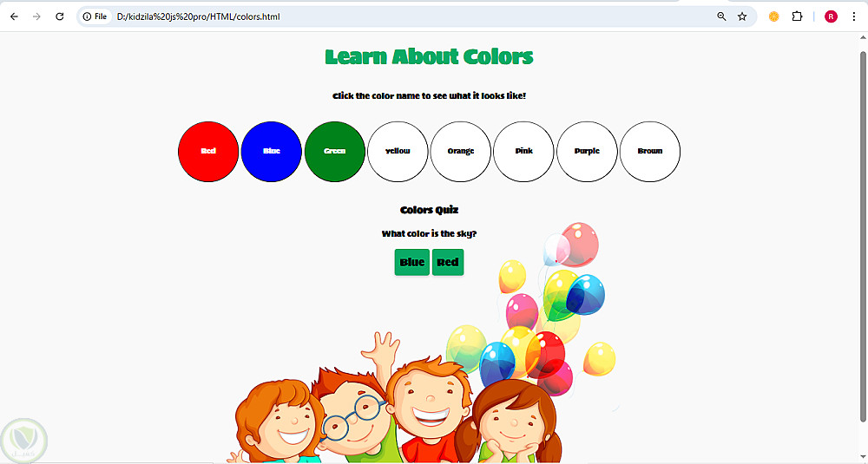Click the Colors Quiz heading
The width and height of the screenshot is (868, 464).
click(429, 210)
